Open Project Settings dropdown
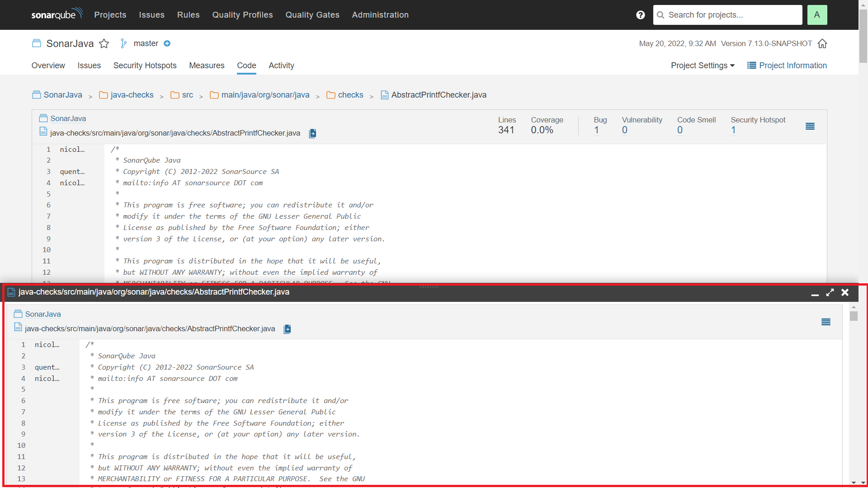 tap(703, 66)
